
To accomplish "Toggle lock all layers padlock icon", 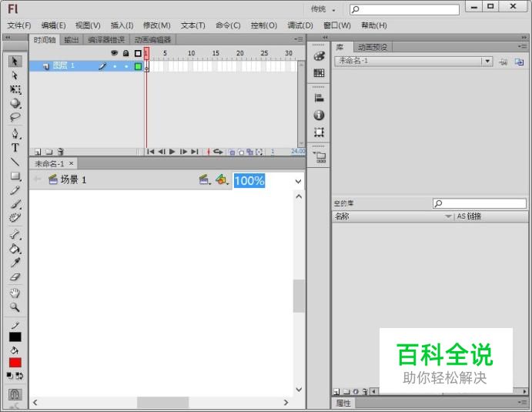I will tap(125, 53).
